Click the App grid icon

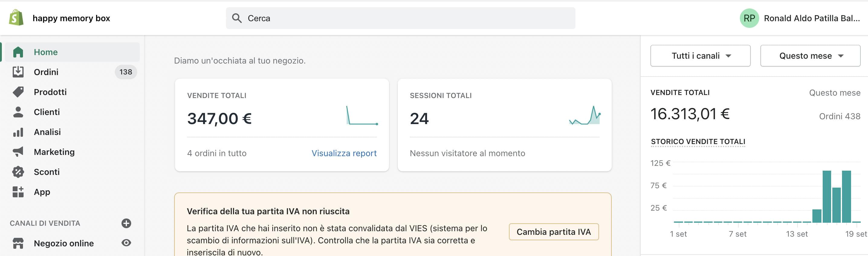pyautogui.click(x=18, y=192)
